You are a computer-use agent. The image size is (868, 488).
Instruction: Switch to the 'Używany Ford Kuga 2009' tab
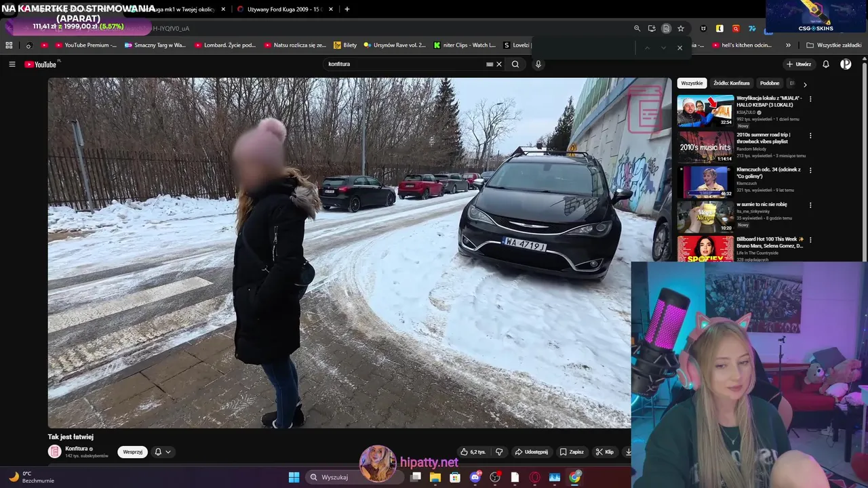285,9
